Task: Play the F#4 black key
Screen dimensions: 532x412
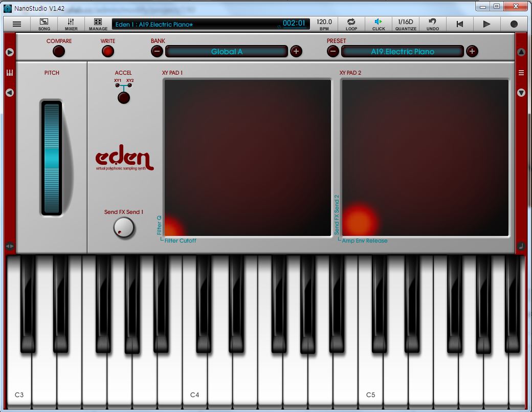Action: pyautogui.click(x=279, y=303)
